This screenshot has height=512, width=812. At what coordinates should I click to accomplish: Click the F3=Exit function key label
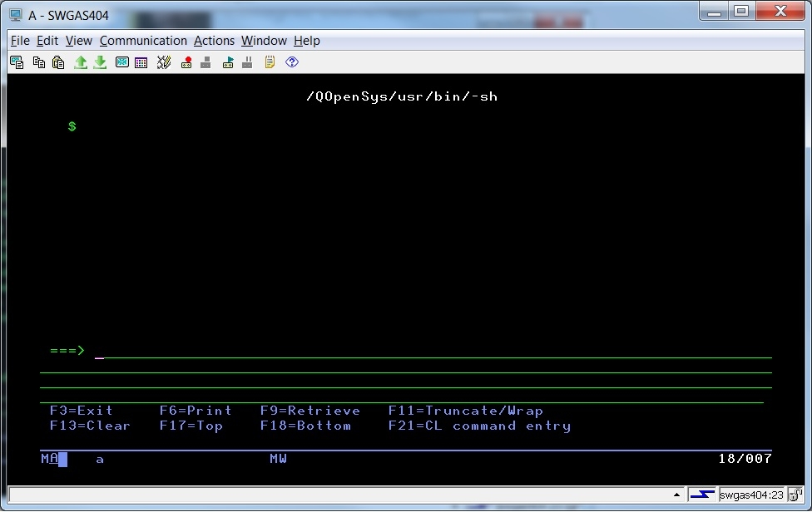[x=82, y=411]
